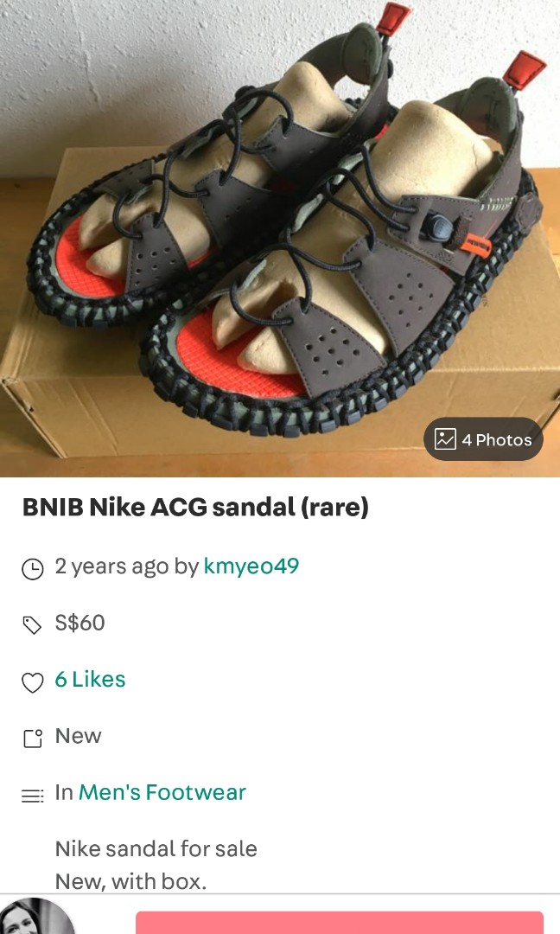This screenshot has height=934, width=560.
Task: Click the New, with box description text
Action: point(130,881)
